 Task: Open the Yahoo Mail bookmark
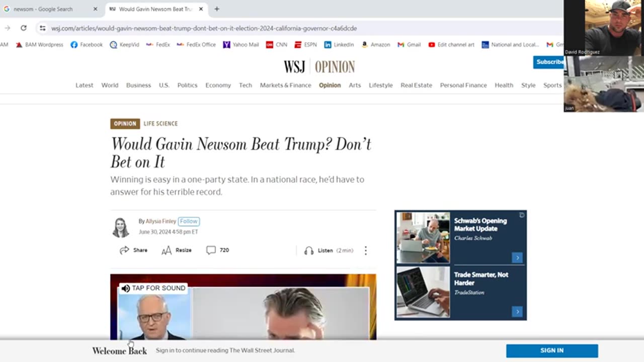click(240, 45)
